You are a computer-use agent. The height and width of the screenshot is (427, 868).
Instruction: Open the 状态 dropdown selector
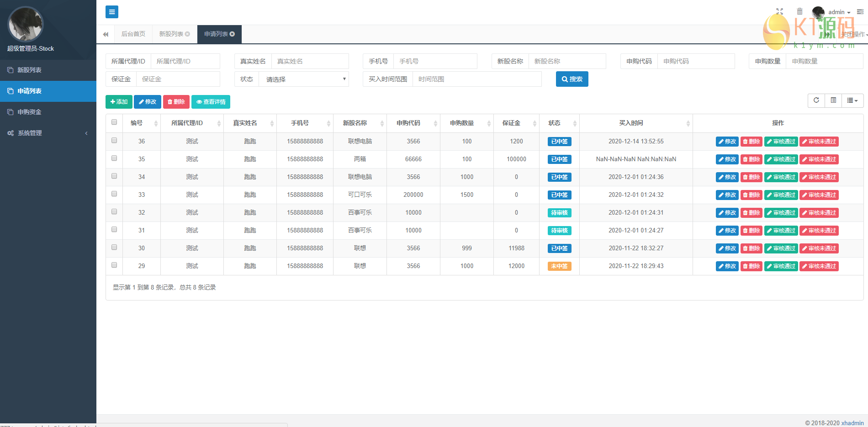tap(304, 79)
